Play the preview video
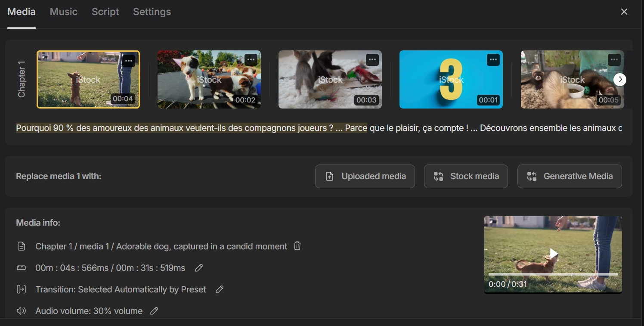644x326 pixels. 554,254
